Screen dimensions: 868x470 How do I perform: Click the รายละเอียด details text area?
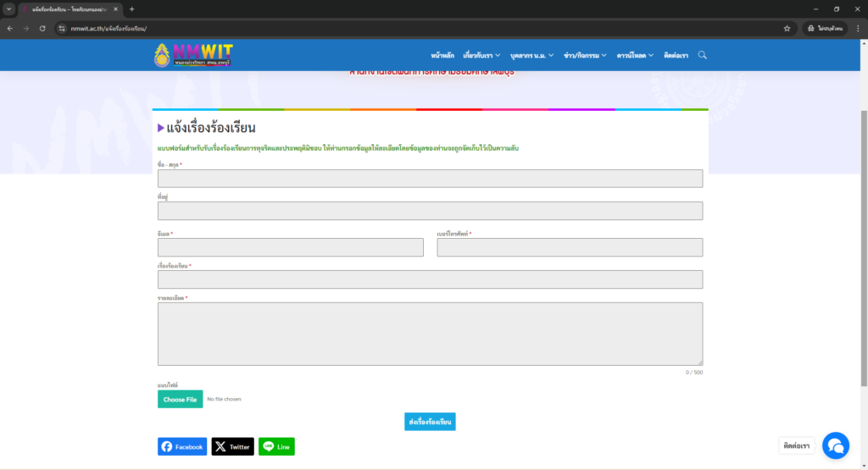point(430,334)
